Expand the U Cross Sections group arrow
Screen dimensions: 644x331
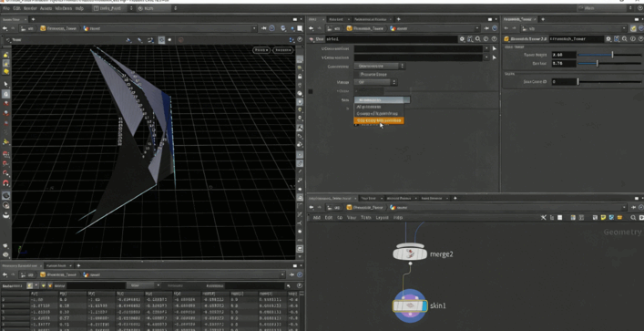494,48
